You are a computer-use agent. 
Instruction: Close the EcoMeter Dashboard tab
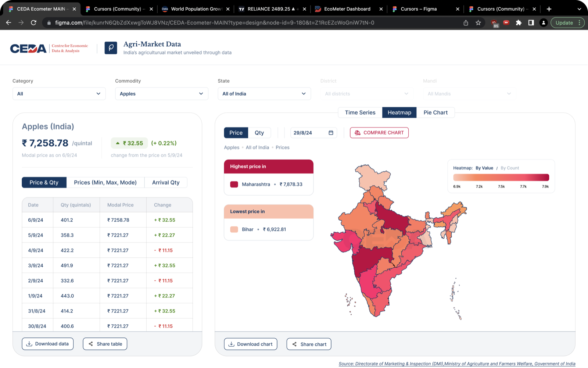(381, 9)
